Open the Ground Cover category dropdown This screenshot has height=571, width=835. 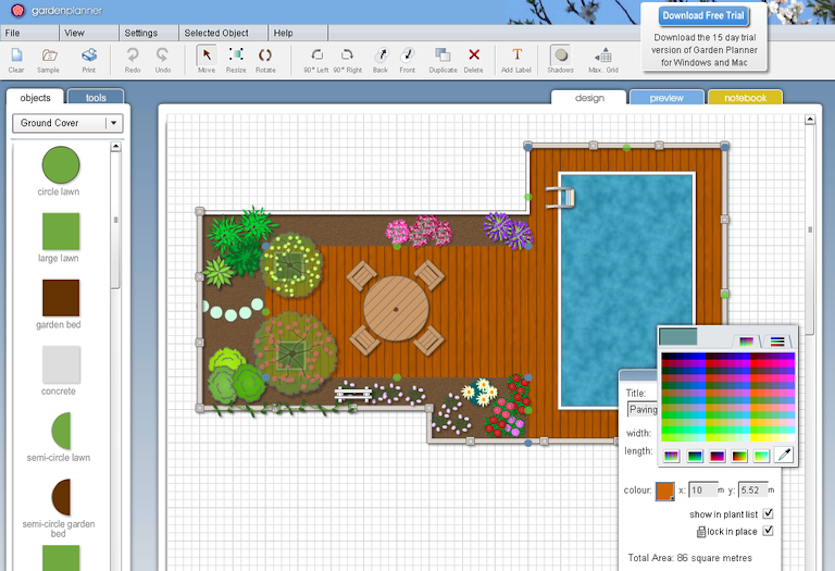pyautogui.click(x=68, y=123)
